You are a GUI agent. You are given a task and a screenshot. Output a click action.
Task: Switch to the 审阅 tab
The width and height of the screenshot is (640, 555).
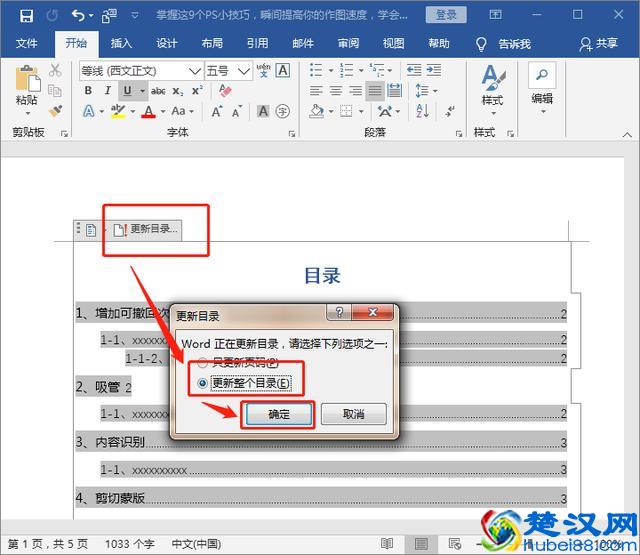pyautogui.click(x=348, y=43)
